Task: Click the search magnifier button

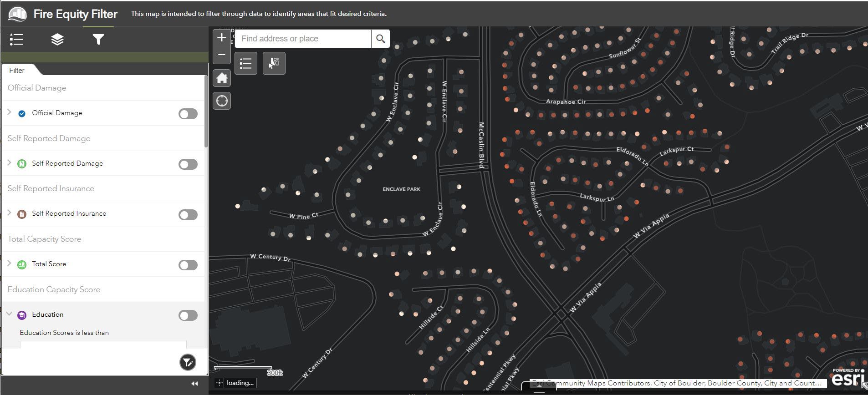Action: (380, 39)
